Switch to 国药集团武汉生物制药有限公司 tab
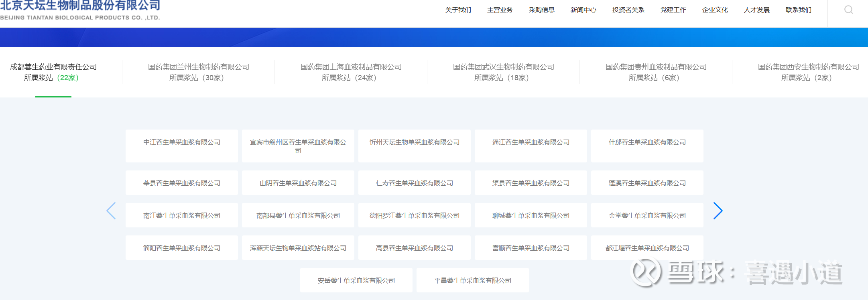The height and width of the screenshot is (300, 868). click(504, 72)
